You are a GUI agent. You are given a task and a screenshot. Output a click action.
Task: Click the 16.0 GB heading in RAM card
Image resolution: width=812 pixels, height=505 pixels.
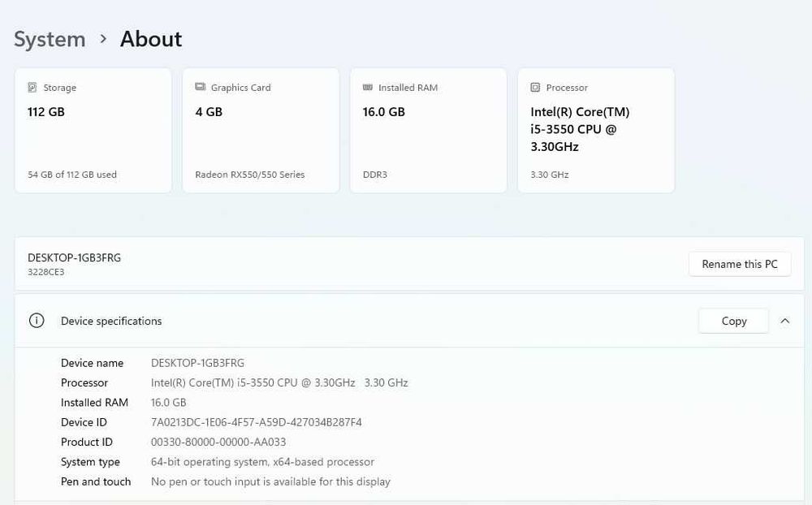[x=383, y=112]
